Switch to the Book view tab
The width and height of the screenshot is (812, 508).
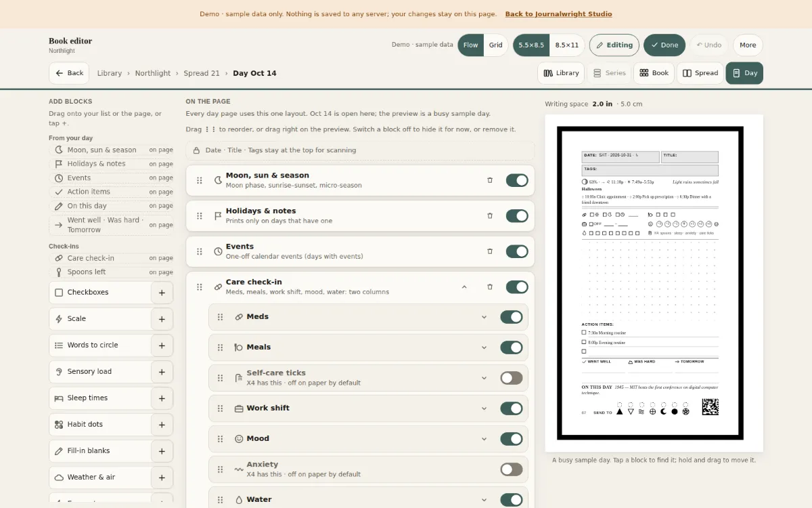654,73
